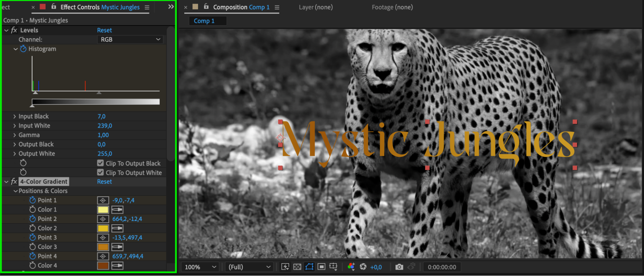Viewport: 644px width, 276px height.
Task: Uncheck Clip To Output Black
Action: coord(101,163)
